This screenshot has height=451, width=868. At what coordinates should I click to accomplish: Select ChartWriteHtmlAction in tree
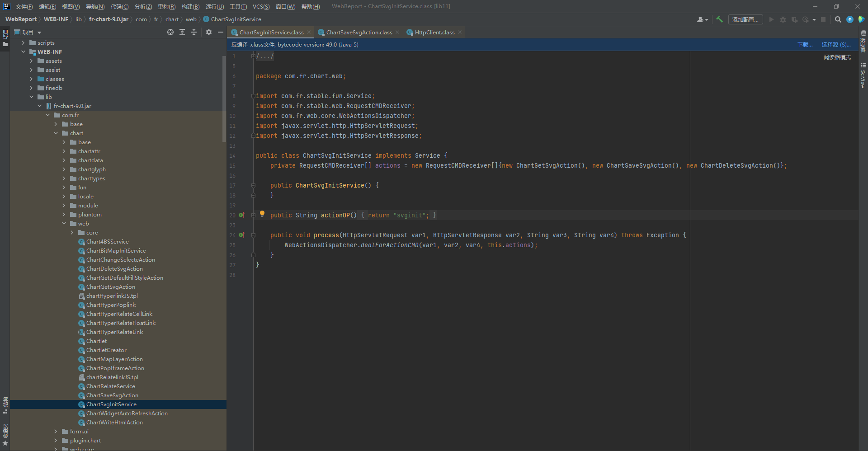click(114, 422)
